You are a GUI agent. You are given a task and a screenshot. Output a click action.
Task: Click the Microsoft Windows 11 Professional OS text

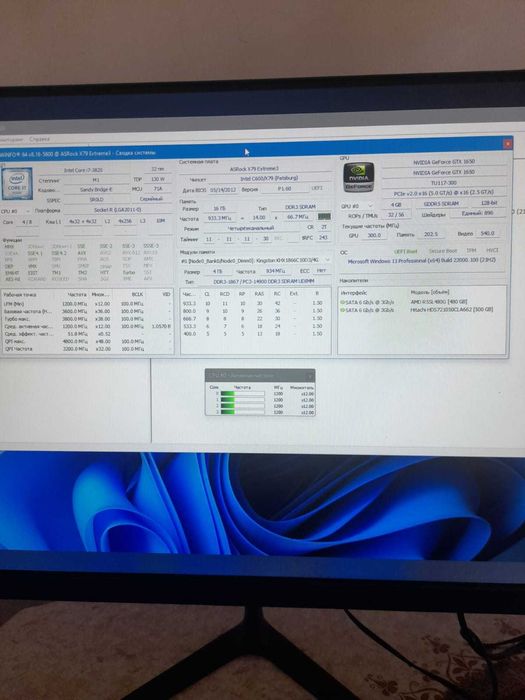pyautogui.click(x=421, y=260)
